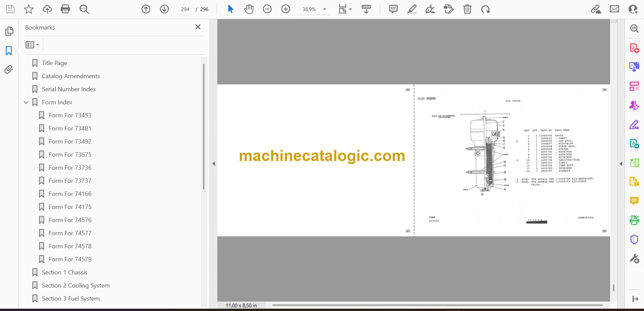
Task: Click the page number input field
Action: pos(185,9)
